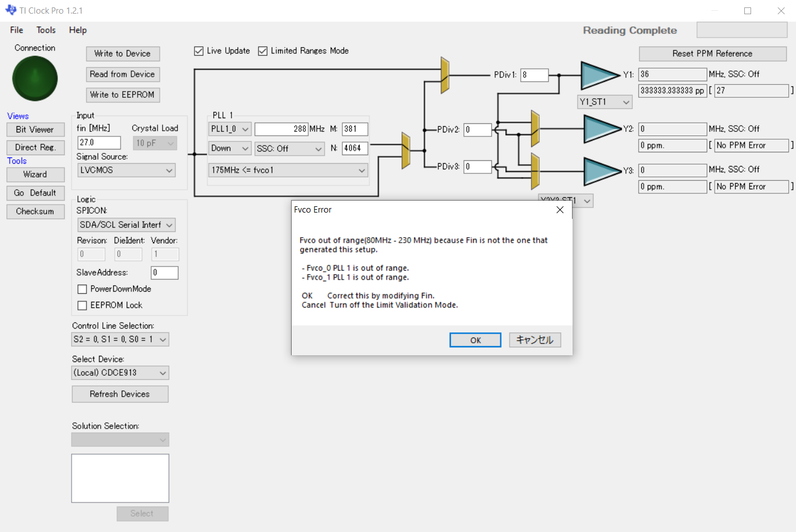This screenshot has width=796, height=532.
Task: Click the Write to Device button
Action: coord(123,53)
